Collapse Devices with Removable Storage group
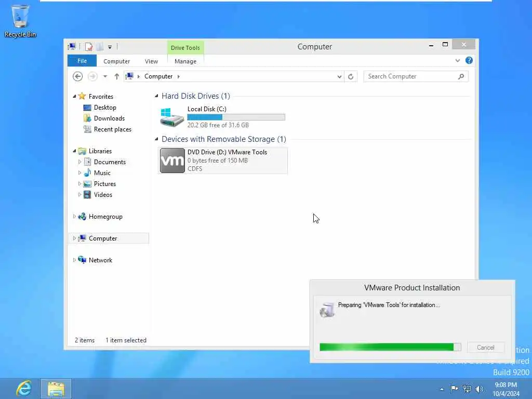 156,139
